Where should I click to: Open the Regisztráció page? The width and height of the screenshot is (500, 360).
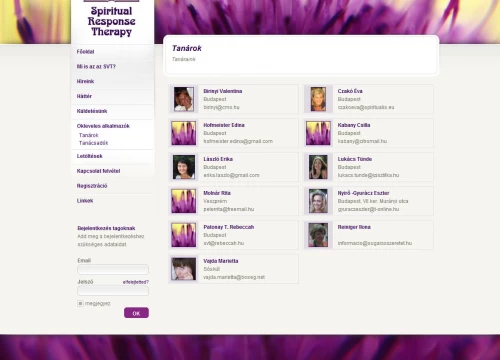pos(92,186)
